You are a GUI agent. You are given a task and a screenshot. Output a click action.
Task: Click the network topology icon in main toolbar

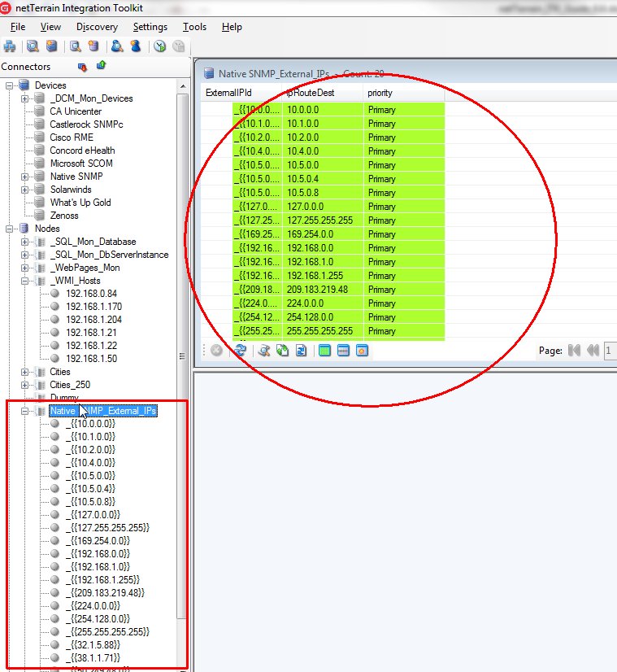[11, 46]
